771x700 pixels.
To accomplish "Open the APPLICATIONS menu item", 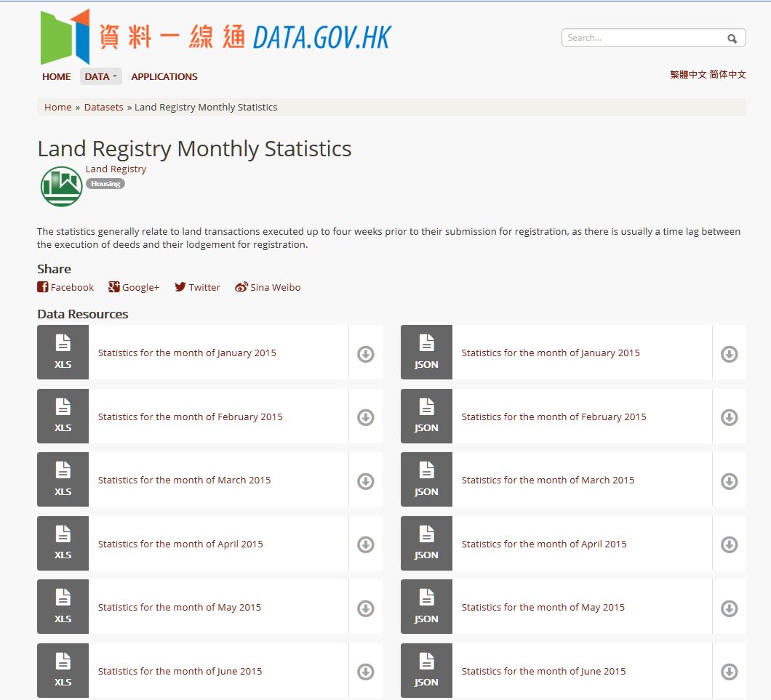I will [x=164, y=76].
